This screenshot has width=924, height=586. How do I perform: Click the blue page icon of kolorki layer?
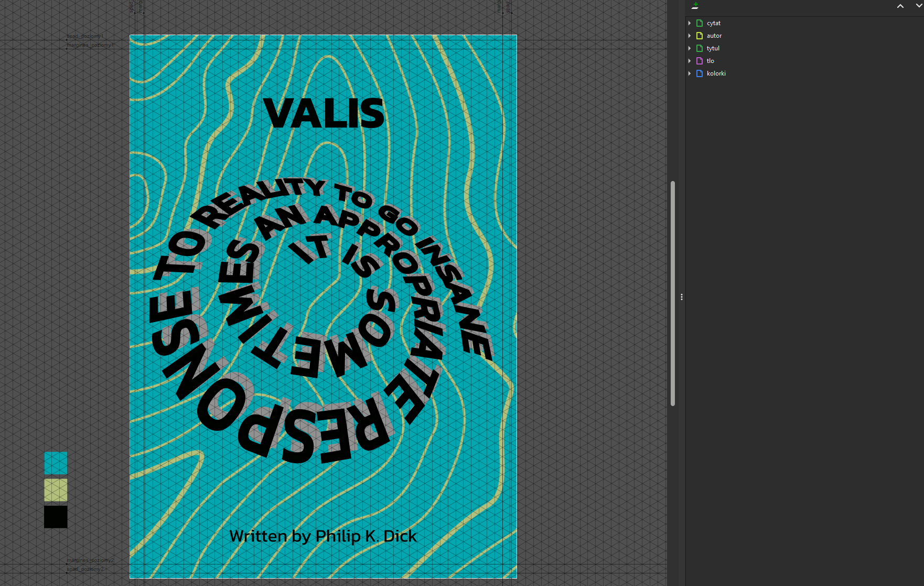pos(699,73)
